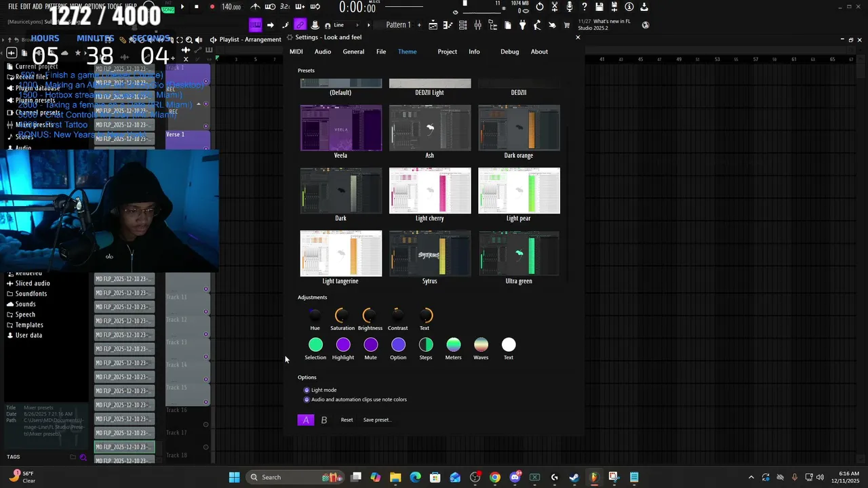Viewport: 868px width, 488px height.
Task: Switch to the About settings tab
Action: click(x=539, y=52)
